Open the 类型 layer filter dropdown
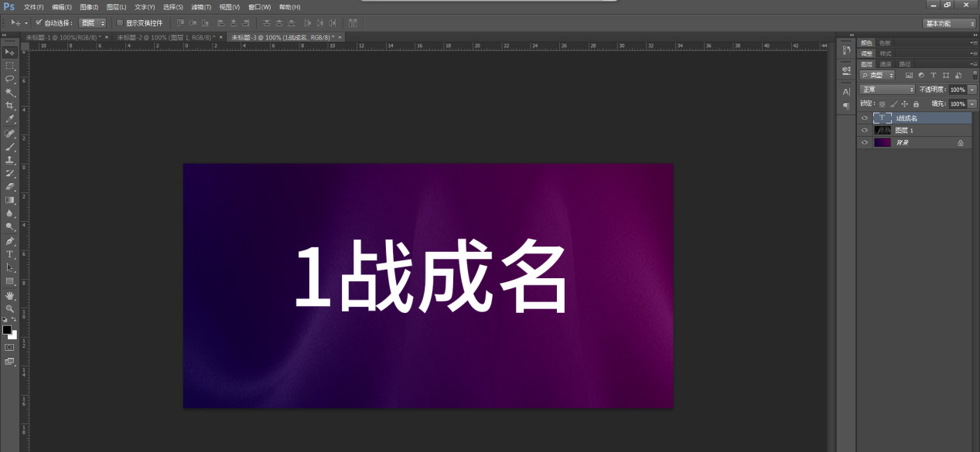Viewport: 980px width, 452px height. [878, 76]
